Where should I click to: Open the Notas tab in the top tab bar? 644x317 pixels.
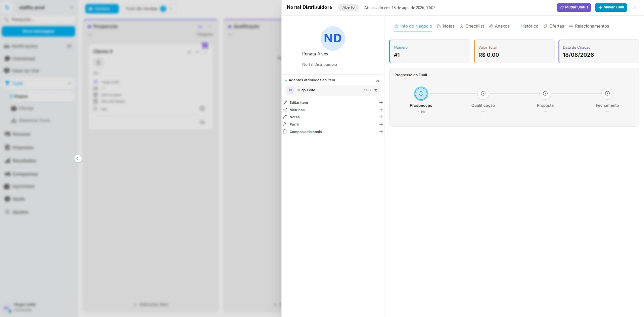pos(446,26)
